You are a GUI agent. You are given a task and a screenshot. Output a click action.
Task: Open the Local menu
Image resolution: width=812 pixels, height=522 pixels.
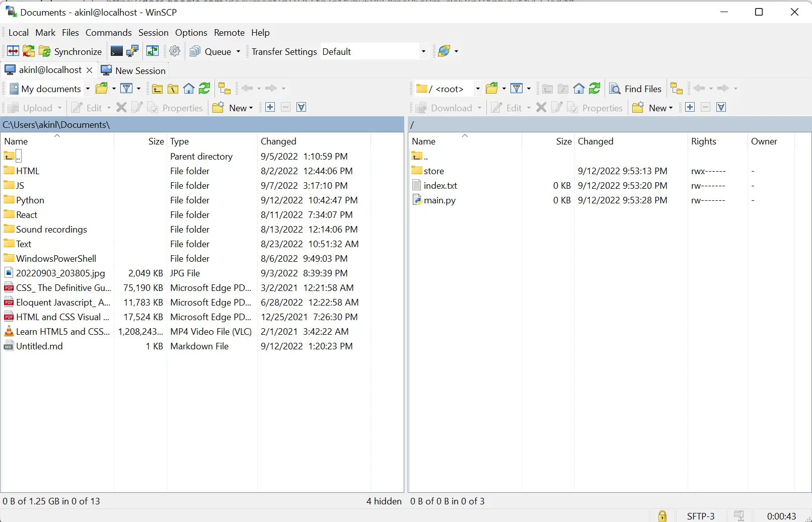pos(19,33)
